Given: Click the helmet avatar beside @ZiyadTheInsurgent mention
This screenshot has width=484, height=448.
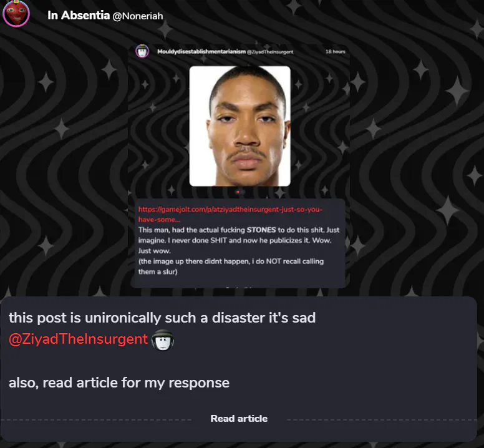Looking at the screenshot, I should pos(163,340).
